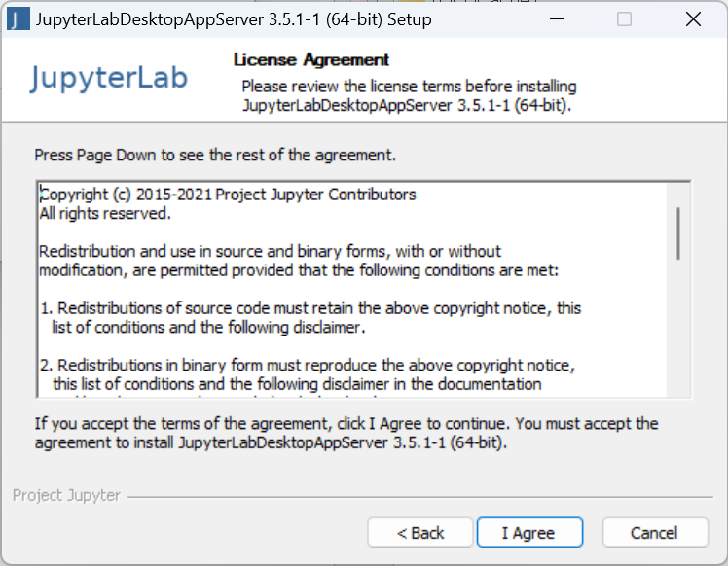
Task: Click the license text scrollbar thumb
Action: tap(678, 233)
